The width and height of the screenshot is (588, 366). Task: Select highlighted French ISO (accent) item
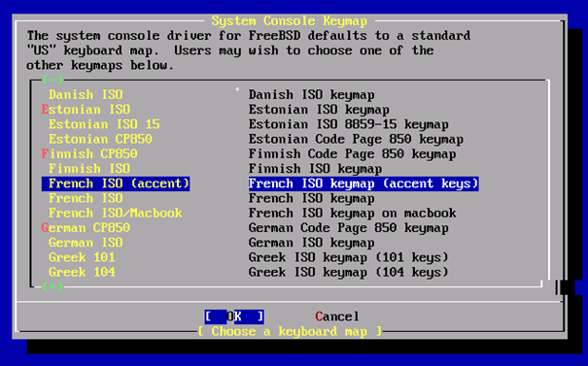click(116, 183)
